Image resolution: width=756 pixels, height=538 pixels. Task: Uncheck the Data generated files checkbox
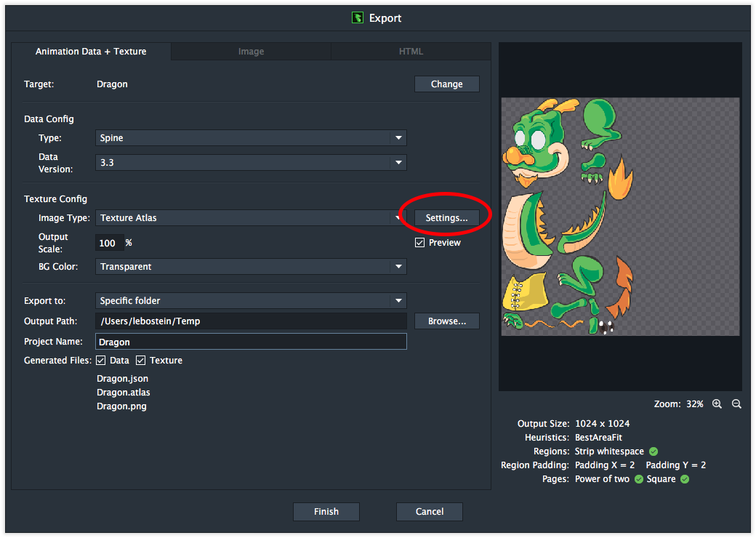(102, 360)
